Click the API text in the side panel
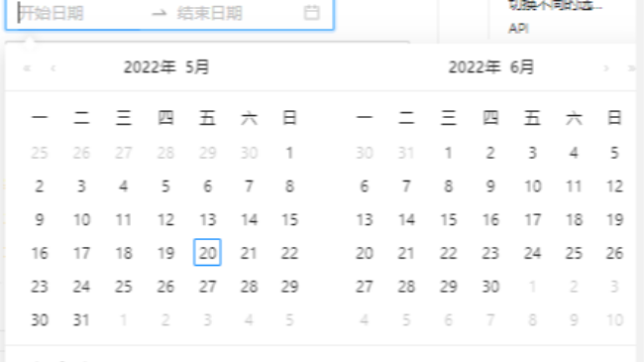644x362 pixels. tap(518, 28)
